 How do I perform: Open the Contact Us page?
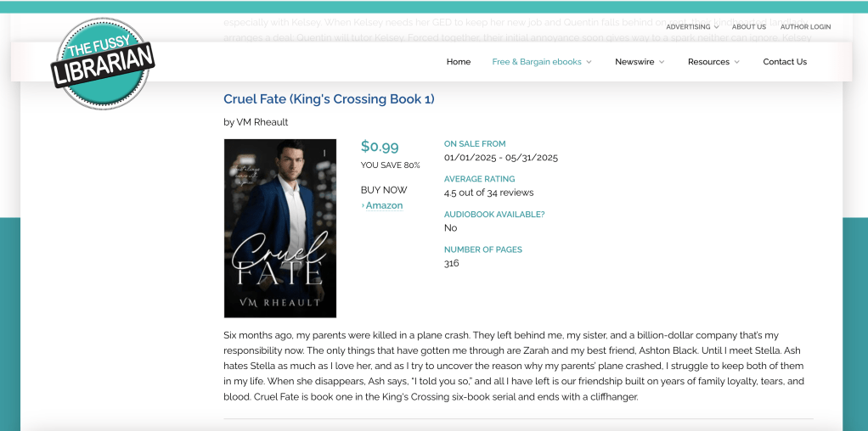tap(785, 62)
